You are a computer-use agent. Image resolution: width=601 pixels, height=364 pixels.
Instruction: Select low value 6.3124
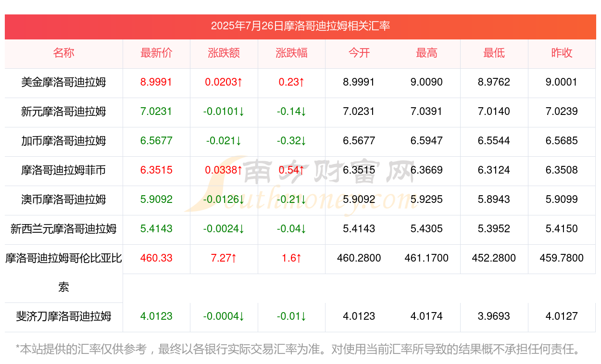click(494, 170)
